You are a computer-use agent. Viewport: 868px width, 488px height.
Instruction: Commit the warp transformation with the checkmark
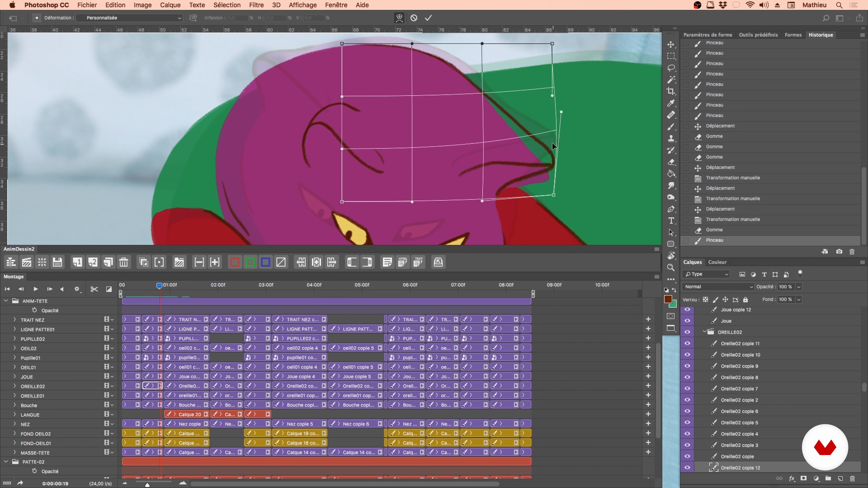point(428,18)
